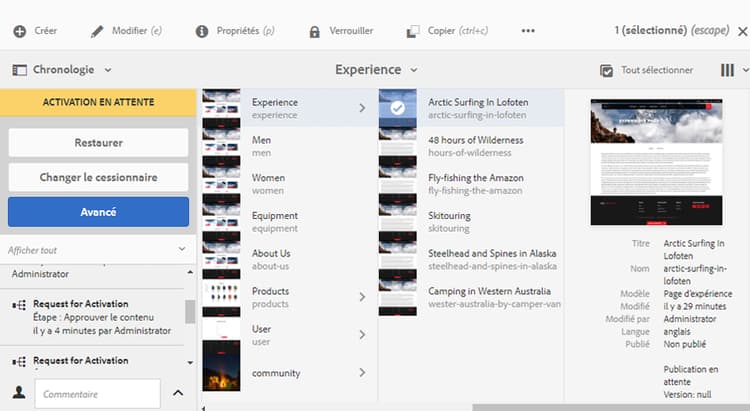Click the Copier icon
The height and width of the screenshot is (411, 750).
pos(412,32)
